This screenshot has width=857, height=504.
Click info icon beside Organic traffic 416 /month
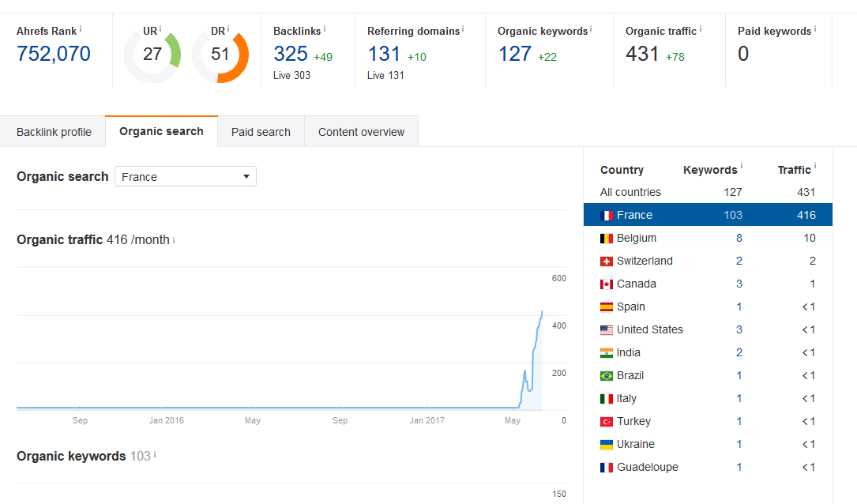tap(174, 240)
